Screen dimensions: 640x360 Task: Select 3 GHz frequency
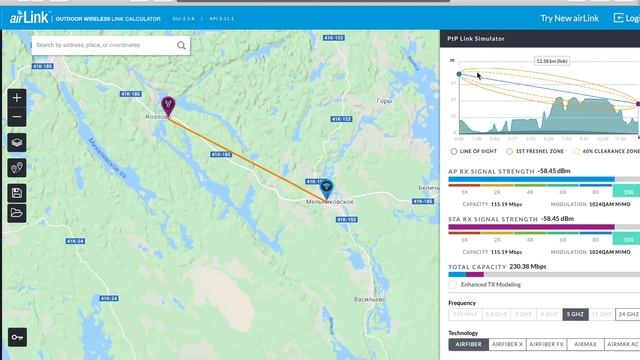(523, 314)
